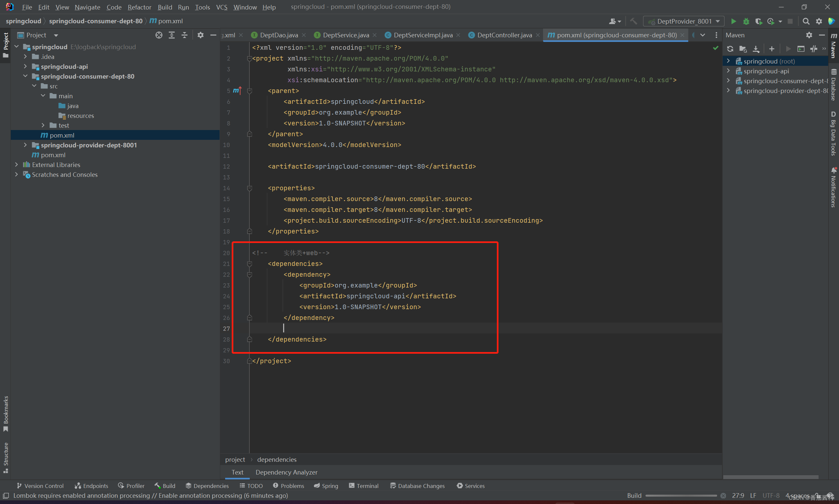
Task: Run DeptProvider_8001 with green play button
Action: 733,21
